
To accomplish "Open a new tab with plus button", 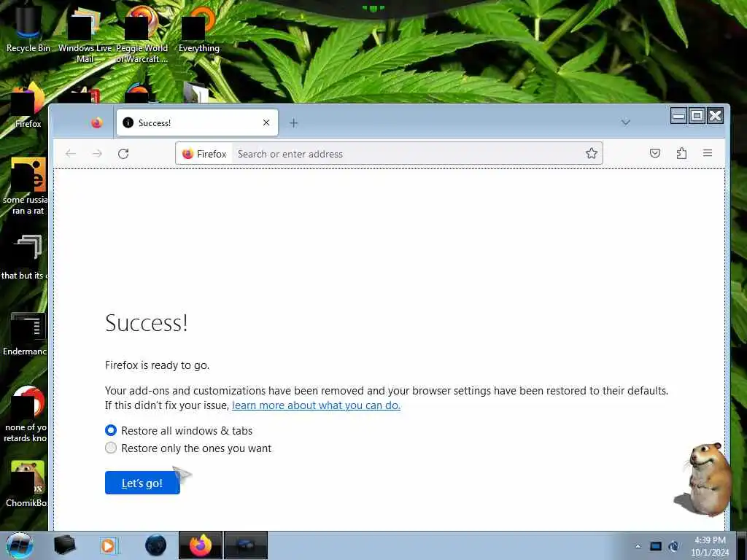I will click(293, 122).
